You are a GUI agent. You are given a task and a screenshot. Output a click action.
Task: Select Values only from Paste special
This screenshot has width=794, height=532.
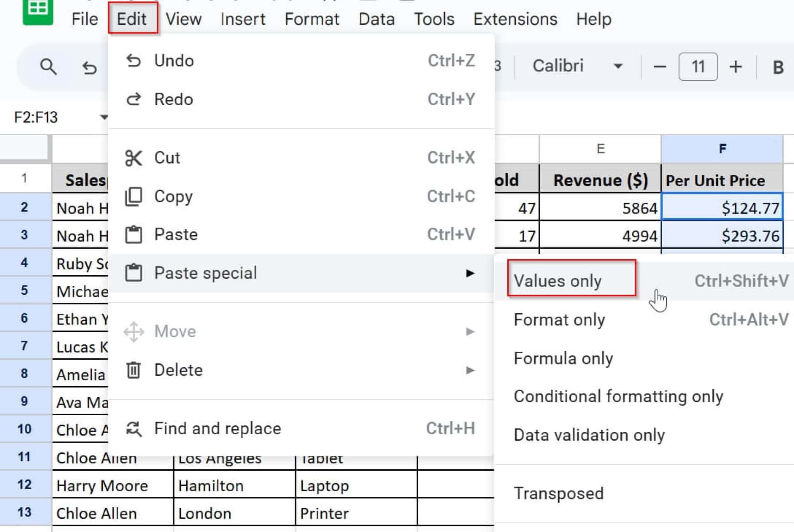[x=558, y=281]
